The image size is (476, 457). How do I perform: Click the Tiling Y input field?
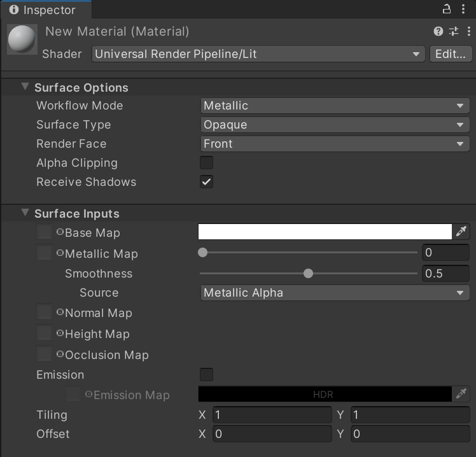(x=410, y=414)
